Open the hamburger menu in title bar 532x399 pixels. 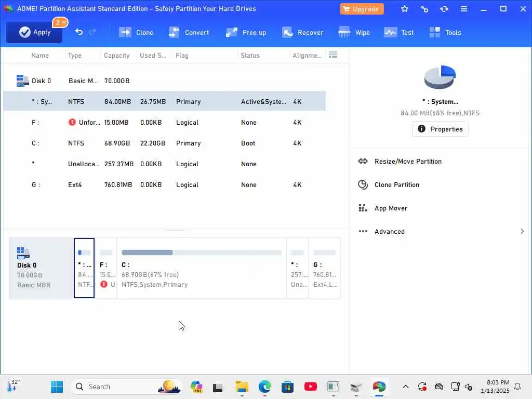[464, 9]
